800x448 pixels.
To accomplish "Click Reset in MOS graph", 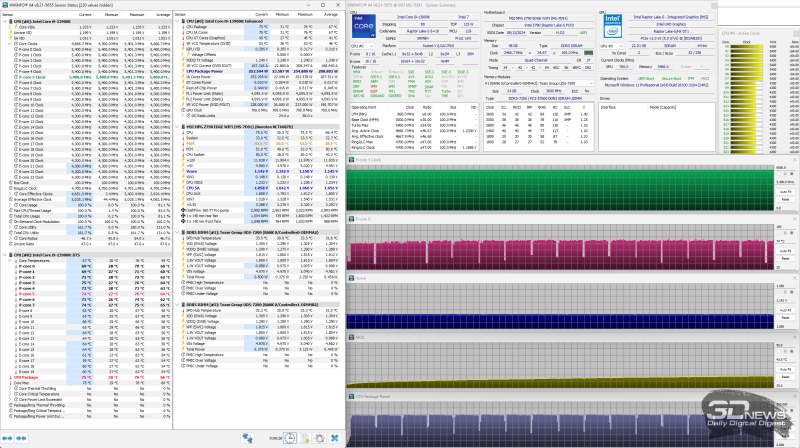I will point(785,377).
